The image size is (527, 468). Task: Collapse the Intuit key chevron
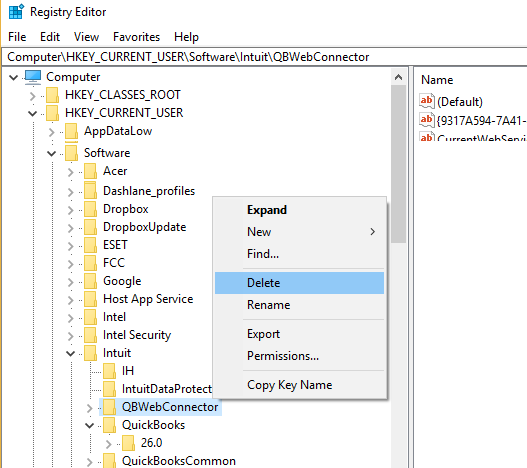coord(71,353)
